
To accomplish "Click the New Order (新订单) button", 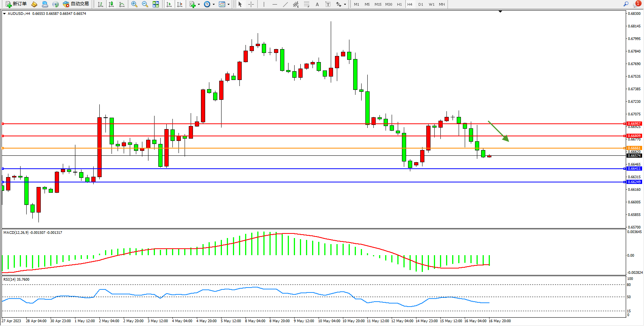I will [x=16, y=4].
